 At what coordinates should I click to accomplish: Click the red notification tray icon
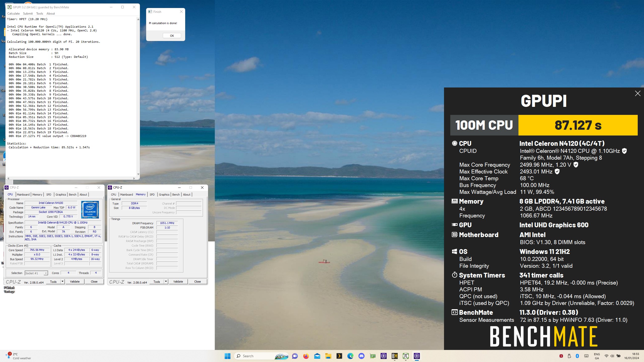[x=561, y=356]
